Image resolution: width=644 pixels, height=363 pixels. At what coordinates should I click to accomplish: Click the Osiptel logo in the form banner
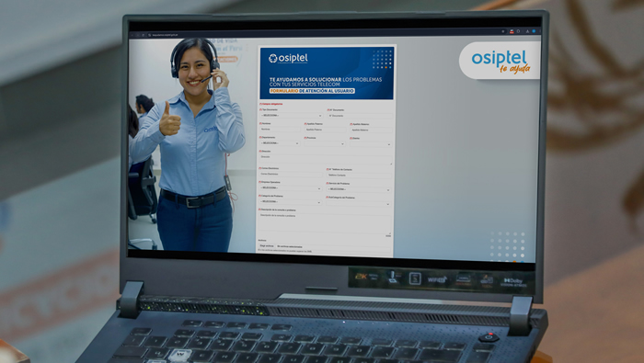[288, 58]
